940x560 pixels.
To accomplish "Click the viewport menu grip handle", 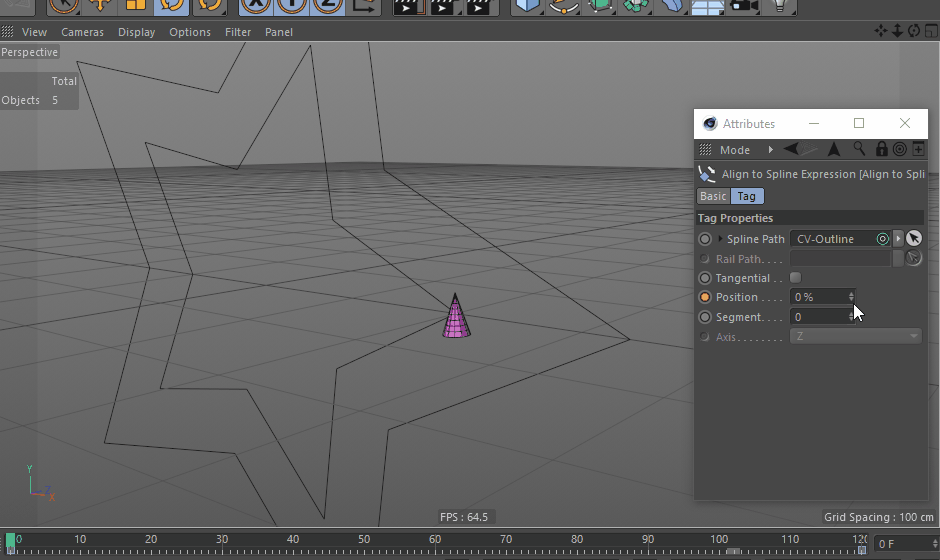I will 7,32.
